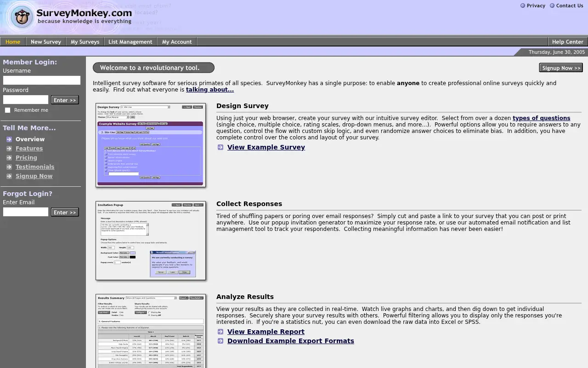Click arrow icon beside View Example Report
This screenshot has height=368, width=588.
[x=220, y=332]
